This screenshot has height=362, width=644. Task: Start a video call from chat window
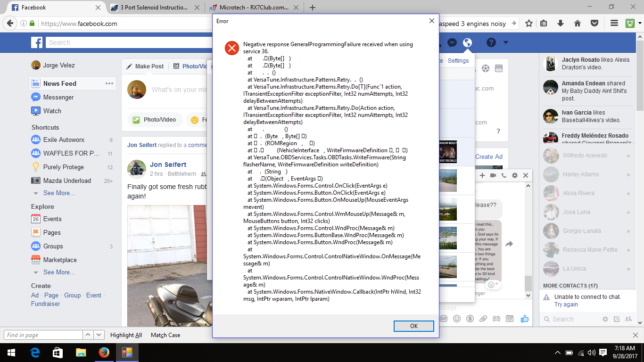tap(493, 175)
